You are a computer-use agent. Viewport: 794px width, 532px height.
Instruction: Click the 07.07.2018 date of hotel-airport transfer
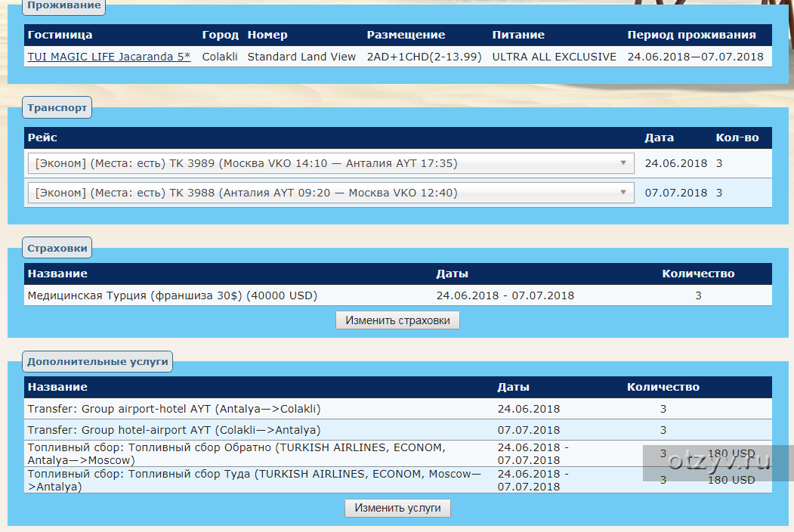click(528, 430)
